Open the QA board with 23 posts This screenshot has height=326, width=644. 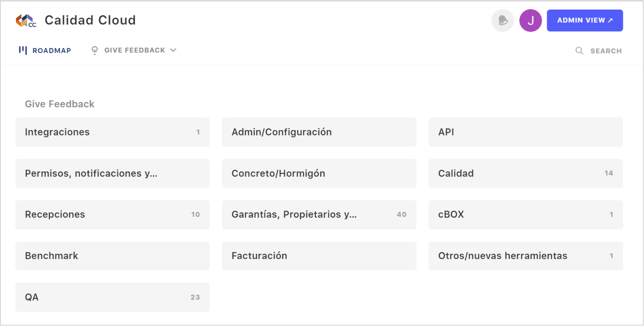pos(112,297)
